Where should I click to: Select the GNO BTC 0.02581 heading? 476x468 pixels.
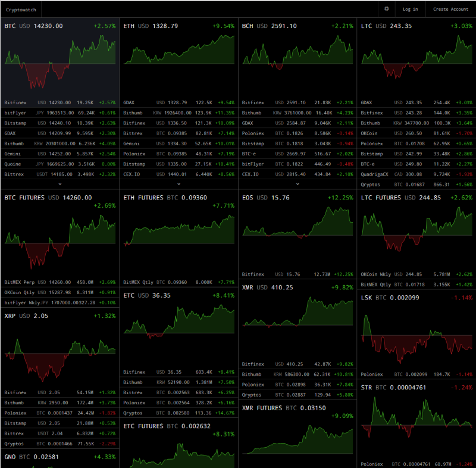tap(32, 457)
